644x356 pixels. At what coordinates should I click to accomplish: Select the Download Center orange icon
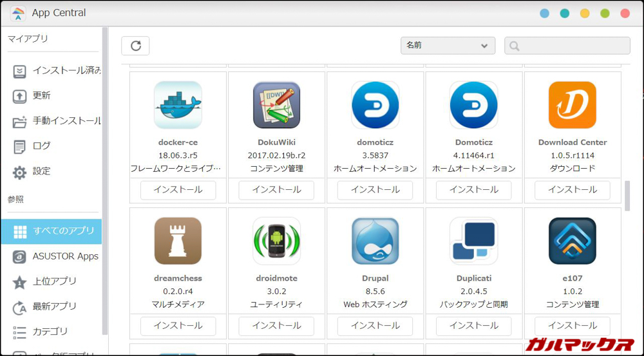tap(572, 105)
